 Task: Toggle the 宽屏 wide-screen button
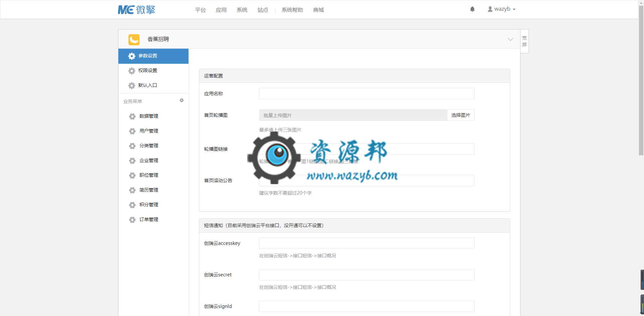[525, 41]
